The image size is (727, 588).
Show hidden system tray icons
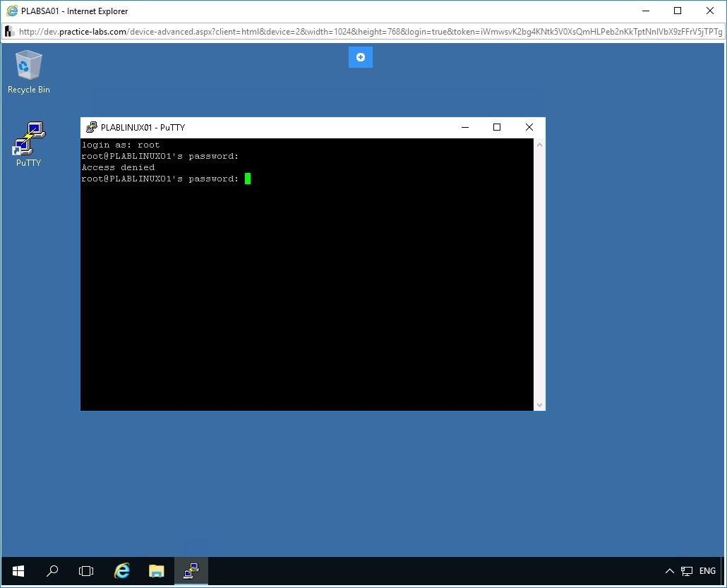(x=670, y=571)
